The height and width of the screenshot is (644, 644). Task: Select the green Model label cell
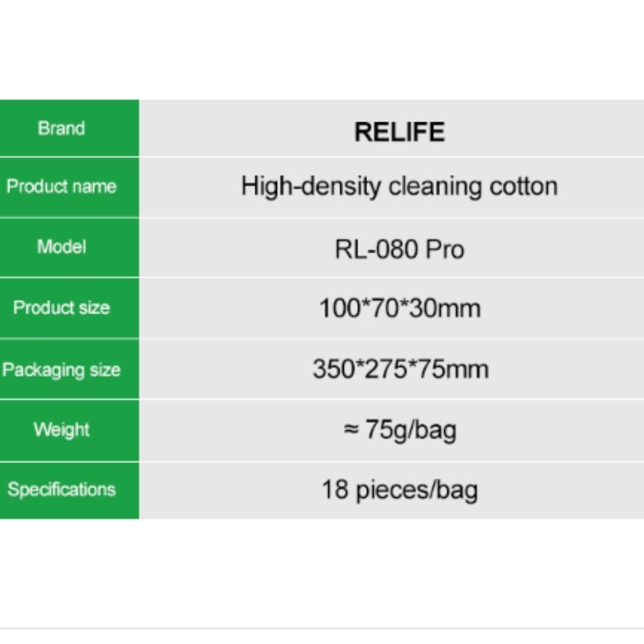coord(70,247)
